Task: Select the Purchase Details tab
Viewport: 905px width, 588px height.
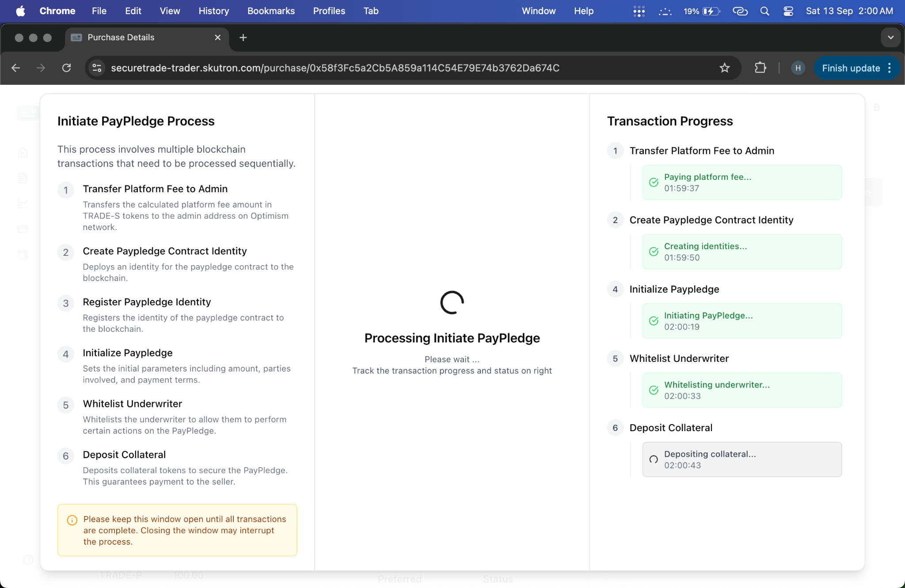Action: click(147, 38)
